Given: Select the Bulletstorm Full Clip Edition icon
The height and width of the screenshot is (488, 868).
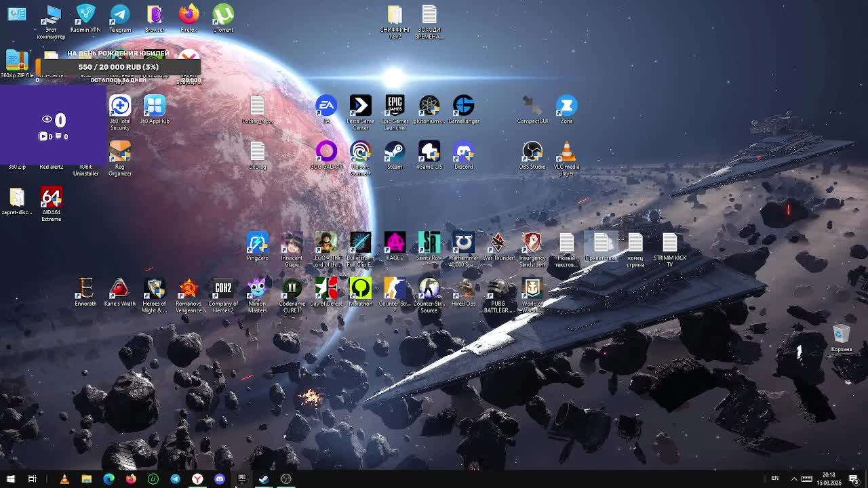Looking at the screenshot, I should 361,249.
